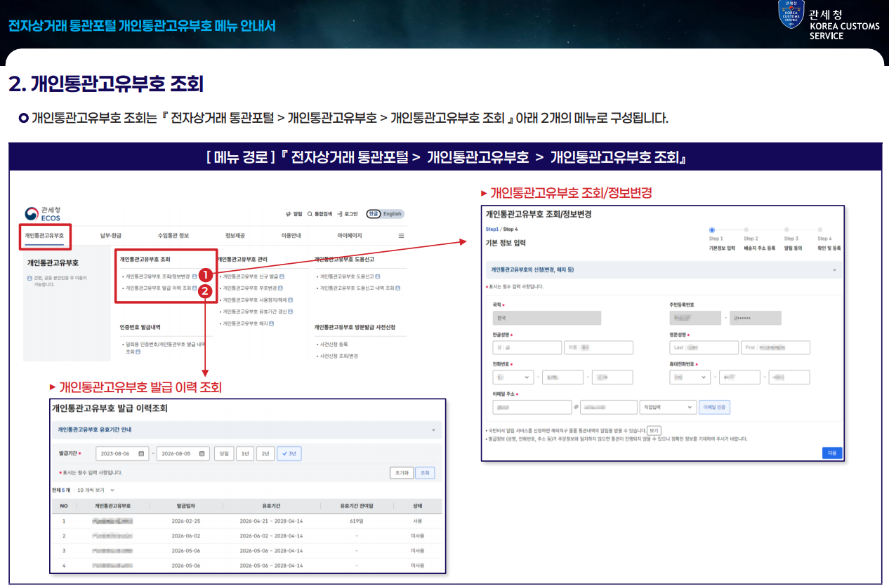Expand the 유효기간 안내 panel chevron

433,429
